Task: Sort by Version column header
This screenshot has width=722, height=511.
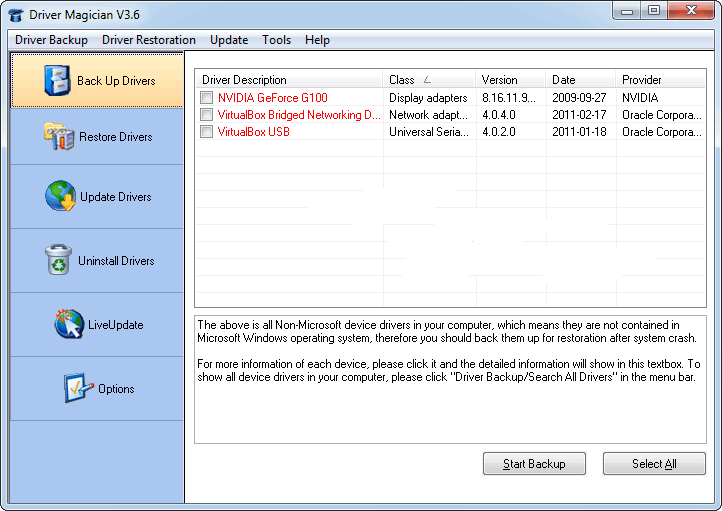Action: click(511, 80)
